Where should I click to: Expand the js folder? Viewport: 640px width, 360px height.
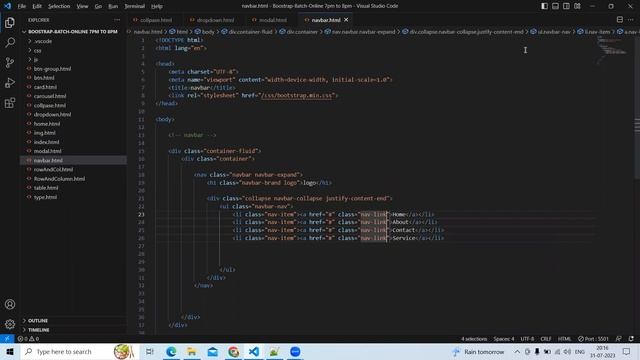[x=36, y=60]
